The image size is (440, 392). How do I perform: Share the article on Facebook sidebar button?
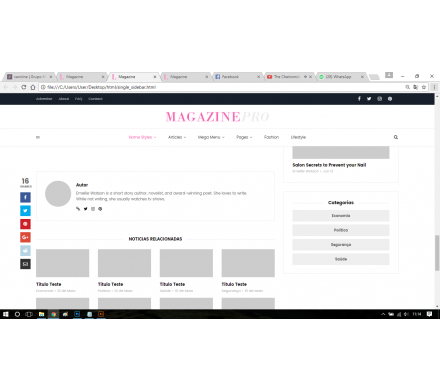pyautogui.click(x=25, y=197)
